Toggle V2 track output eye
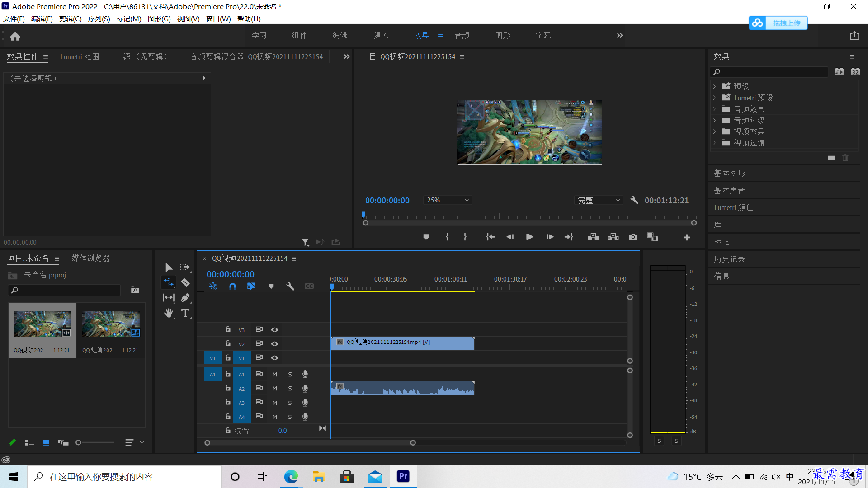This screenshot has width=868, height=488. pyautogui.click(x=274, y=344)
